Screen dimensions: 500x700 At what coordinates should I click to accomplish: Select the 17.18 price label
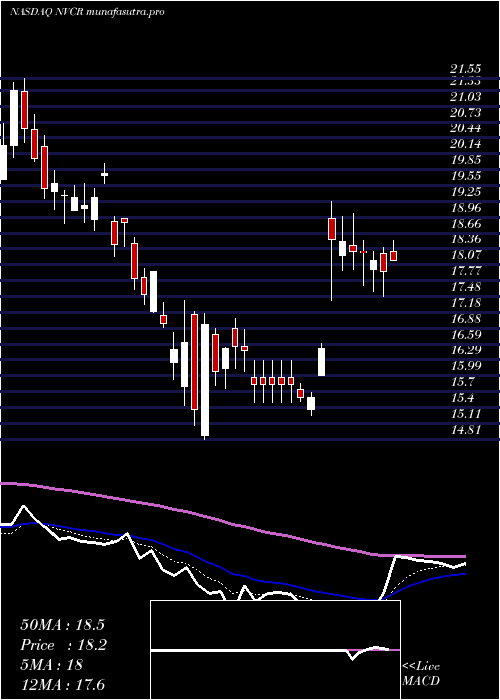[466, 303]
